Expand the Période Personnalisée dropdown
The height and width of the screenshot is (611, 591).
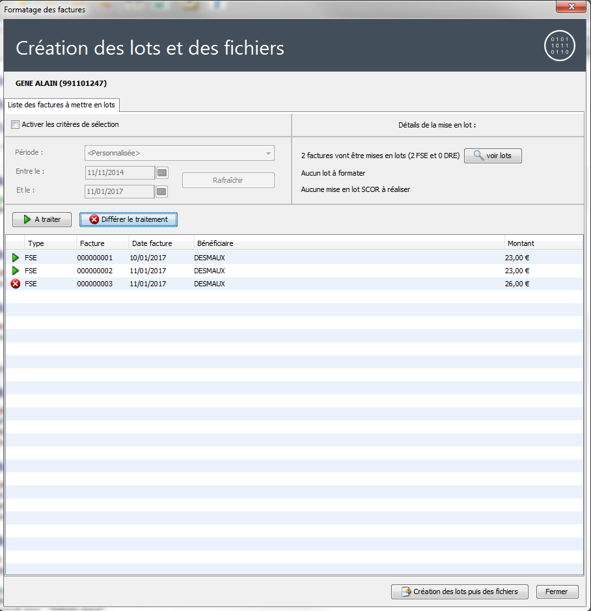tap(179, 153)
